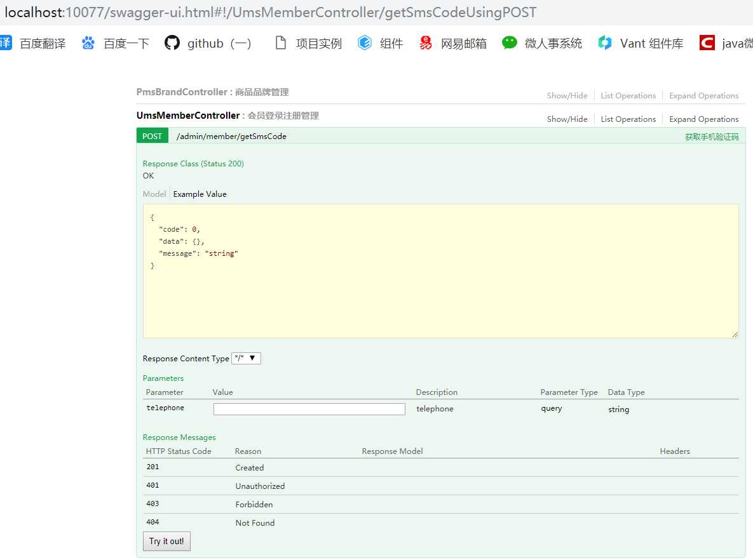The height and width of the screenshot is (560, 753).
Task: Click Show/Hide for PmsBrandController
Action: pos(567,95)
